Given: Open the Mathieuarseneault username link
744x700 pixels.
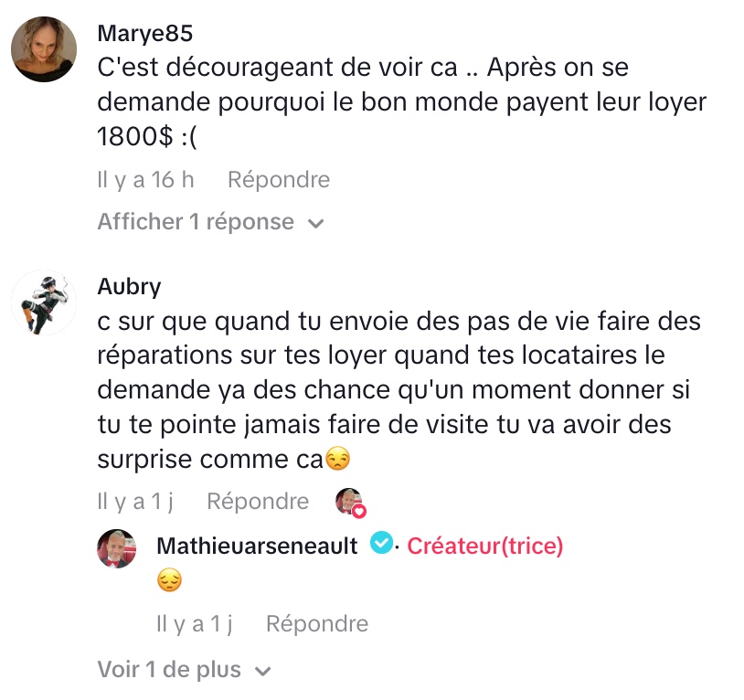Looking at the screenshot, I should pyautogui.click(x=257, y=546).
